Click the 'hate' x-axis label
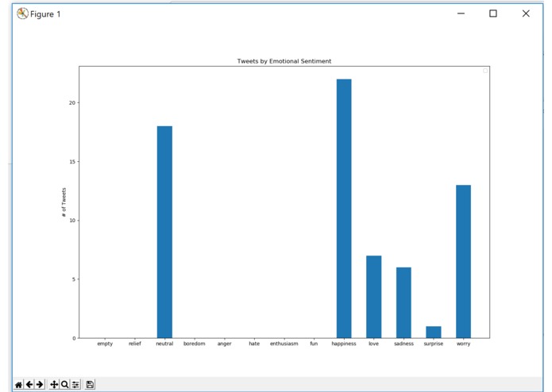 click(x=254, y=344)
